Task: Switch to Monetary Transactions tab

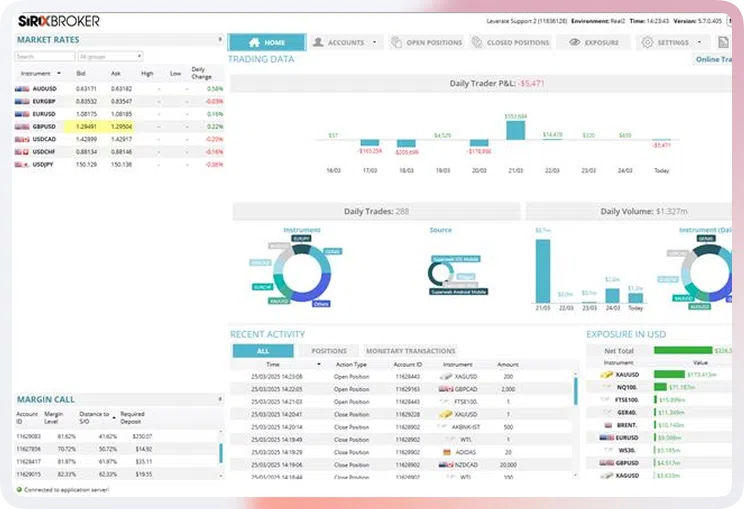Action: pyautogui.click(x=410, y=351)
